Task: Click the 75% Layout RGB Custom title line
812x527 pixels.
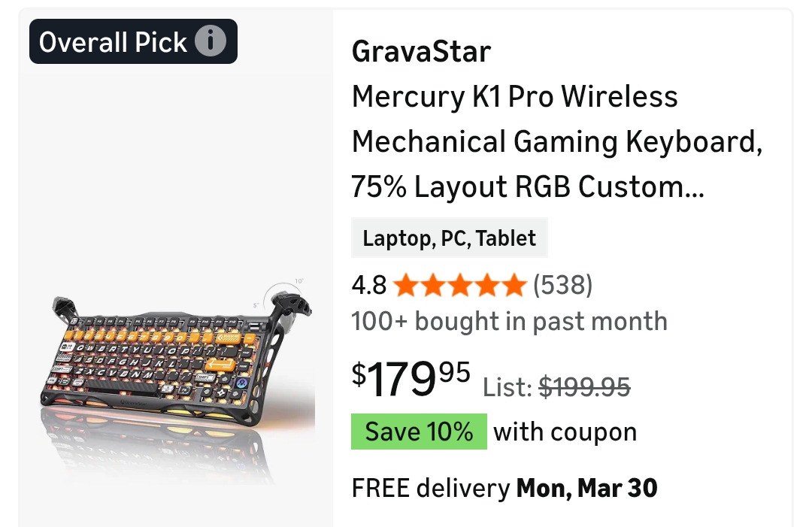Action: pos(527,187)
